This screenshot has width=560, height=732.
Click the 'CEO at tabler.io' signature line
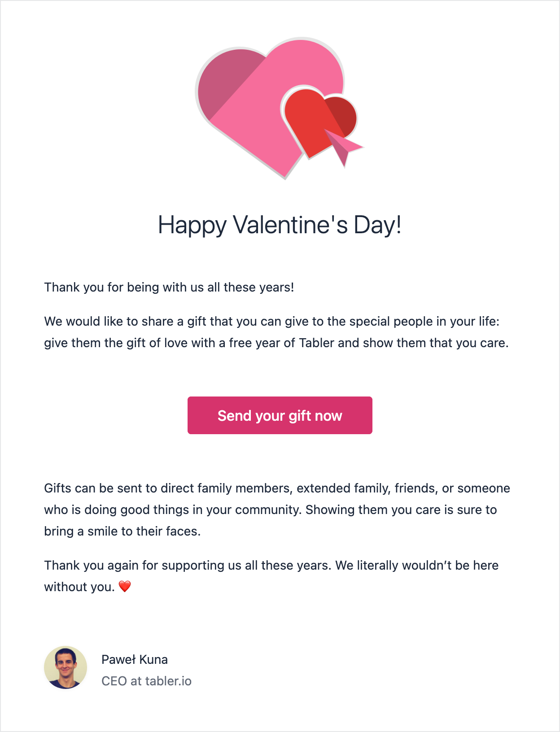(146, 681)
